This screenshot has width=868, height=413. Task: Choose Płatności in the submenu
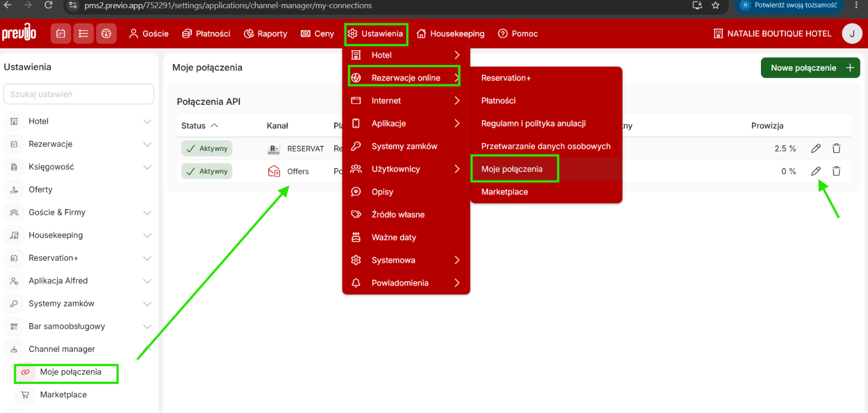click(546, 101)
